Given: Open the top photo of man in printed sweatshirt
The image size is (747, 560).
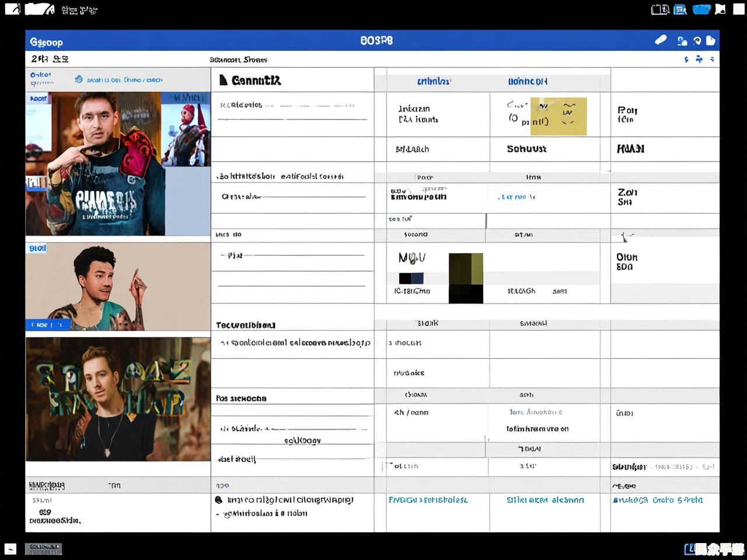Looking at the screenshot, I should (118, 163).
